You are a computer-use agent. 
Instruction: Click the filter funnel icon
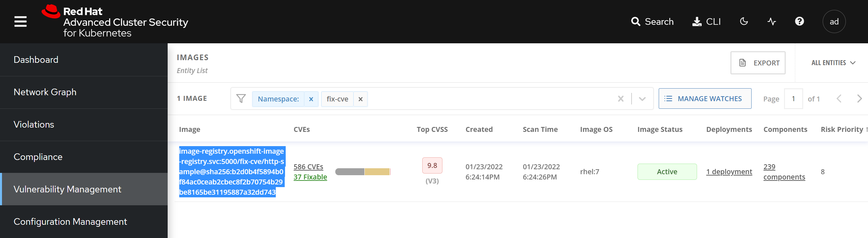coord(241,99)
